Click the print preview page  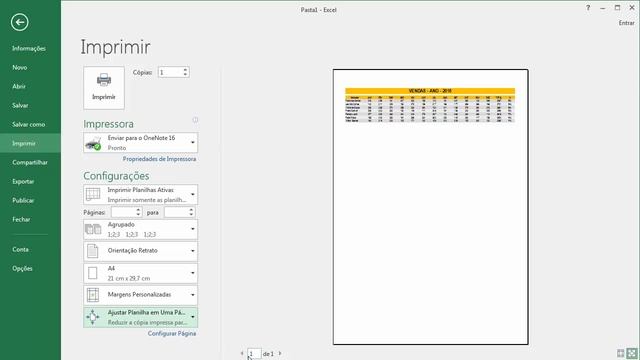(x=431, y=207)
